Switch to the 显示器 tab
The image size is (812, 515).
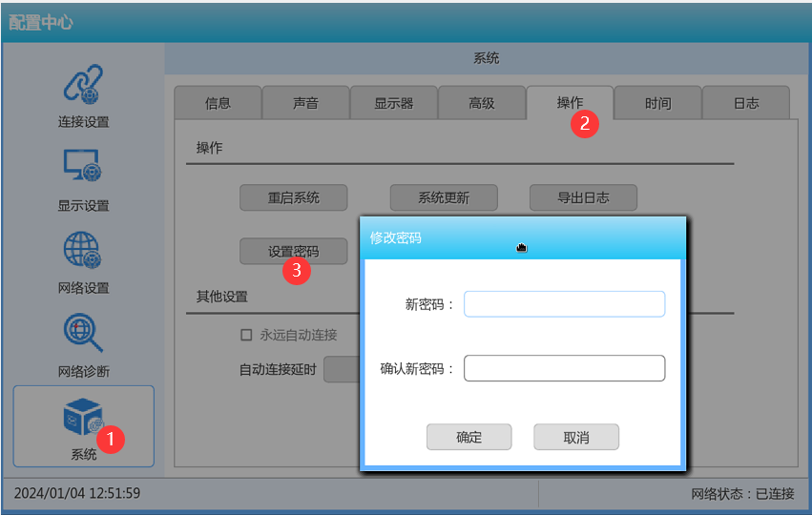point(393,103)
